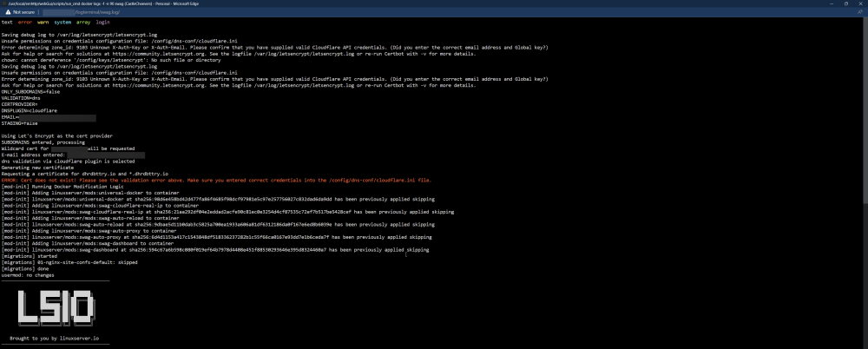Click the 'Wildcard cert for' line
Screen dimensions: 868x349
coord(68,148)
